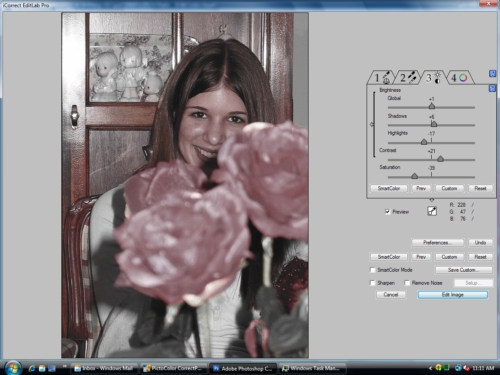The image size is (500, 375).
Task: Click the lower blue help icon in the panel corner
Action: [x=492, y=88]
